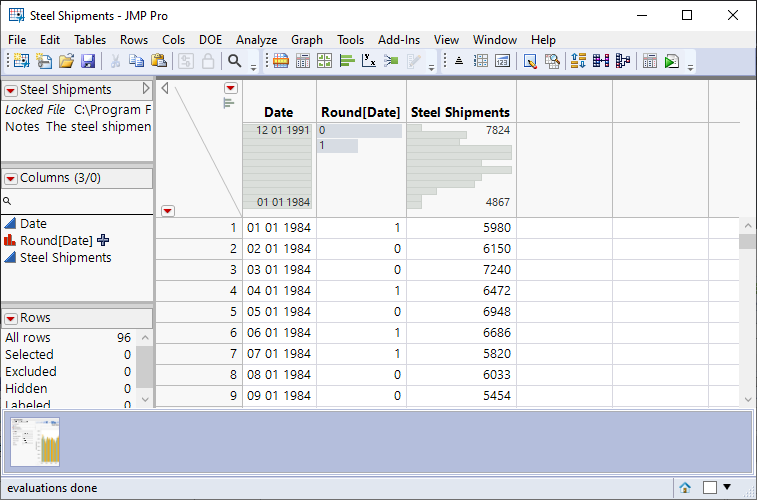Open the status bar black down-arrow menu
This screenshot has width=757, height=500.
727,487
